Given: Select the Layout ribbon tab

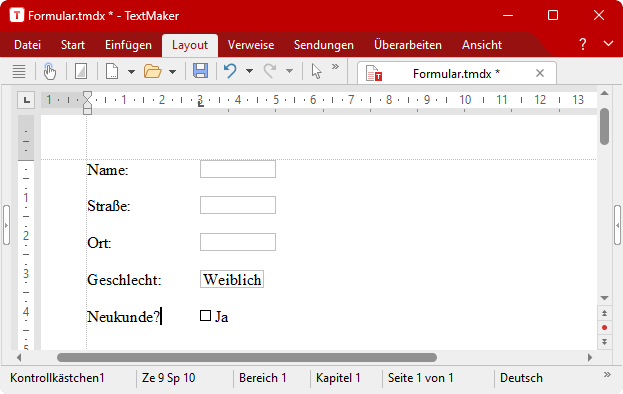Looking at the screenshot, I should [x=190, y=45].
